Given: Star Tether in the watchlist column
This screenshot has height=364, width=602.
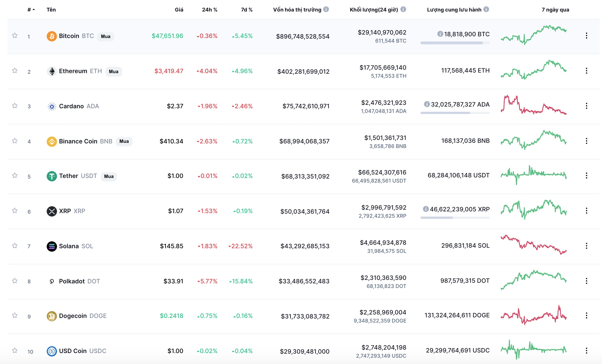Looking at the screenshot, I should (x=15, y=175).
